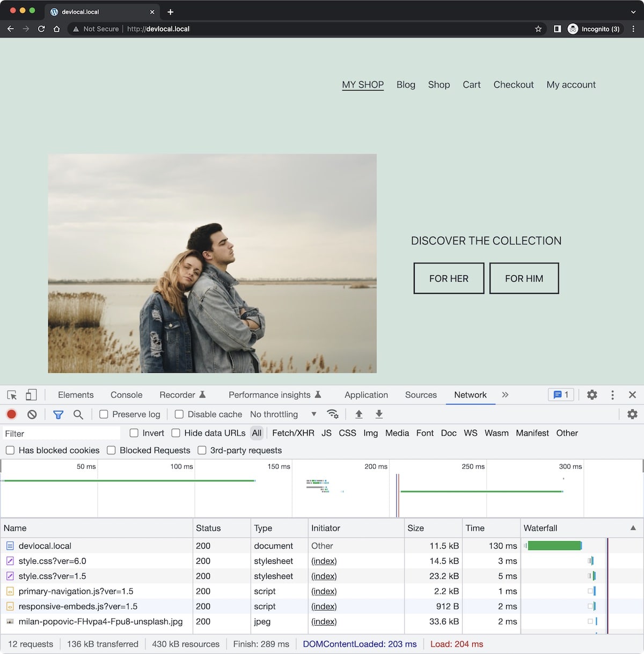Stop recording the network log

[x=11, y=414]
